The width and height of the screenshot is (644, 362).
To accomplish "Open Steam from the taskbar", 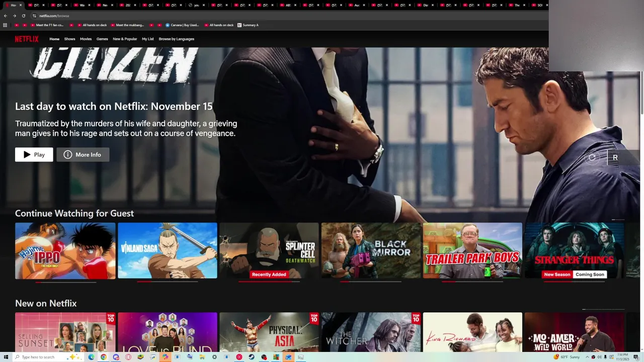I will tap(251, 357).
